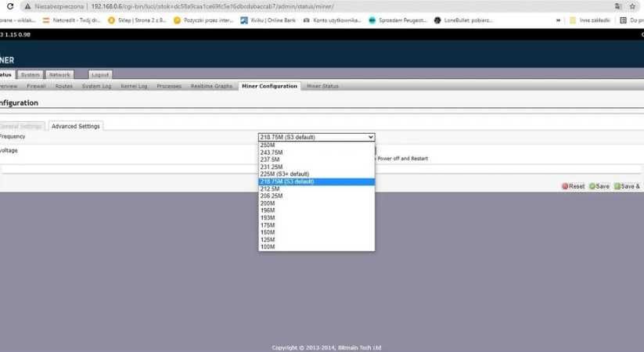Choose 225M (S3+ default) frequency option
Screen dimensions: 644x352
point(317,174)
